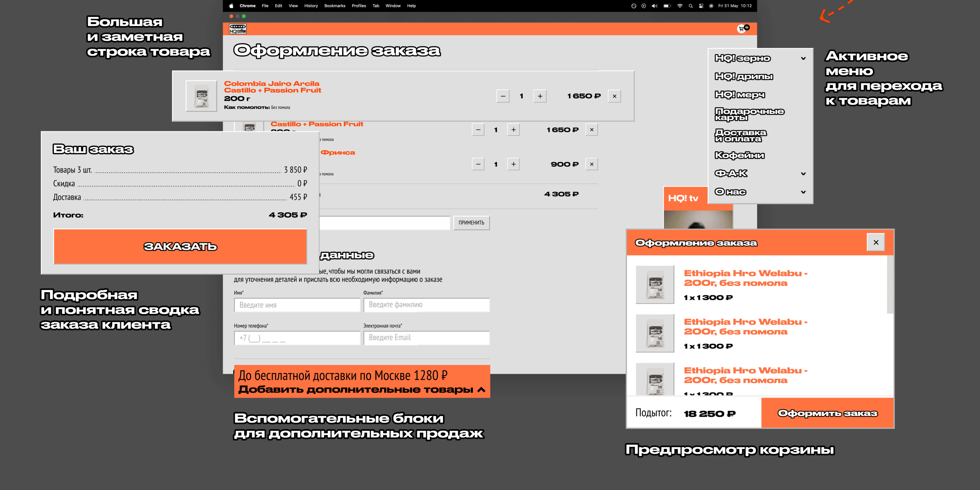The image size is (980, 490).
Task: Open the Chrome menu in menu bar
Action: [247, 6]
